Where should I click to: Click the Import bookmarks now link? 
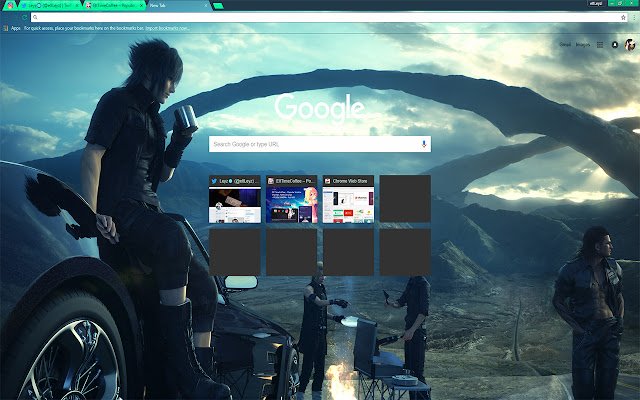click(x=167, y=28)
